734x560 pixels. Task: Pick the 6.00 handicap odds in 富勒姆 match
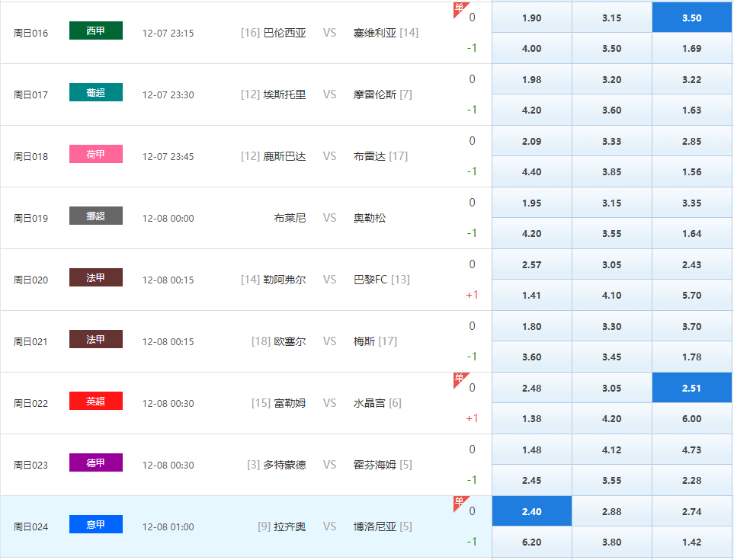coord(691,418)
